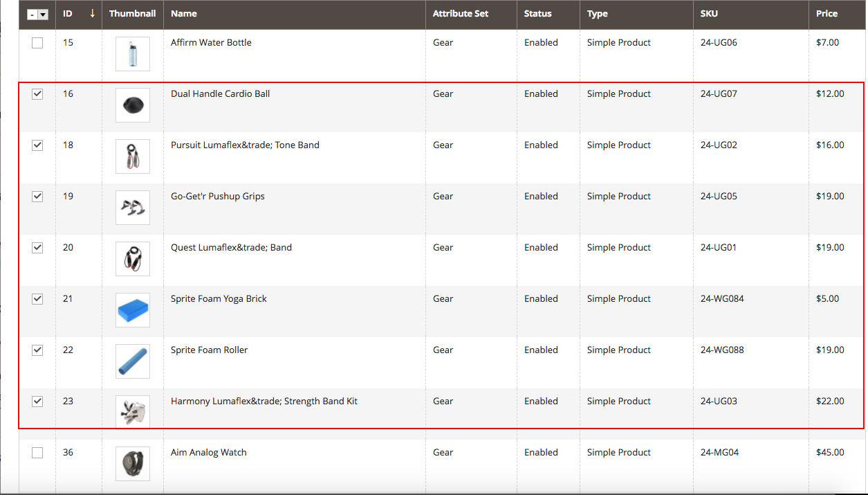
Task: Sort products by the Name column header
Action: pyautogui.click(x=182, y=13)
